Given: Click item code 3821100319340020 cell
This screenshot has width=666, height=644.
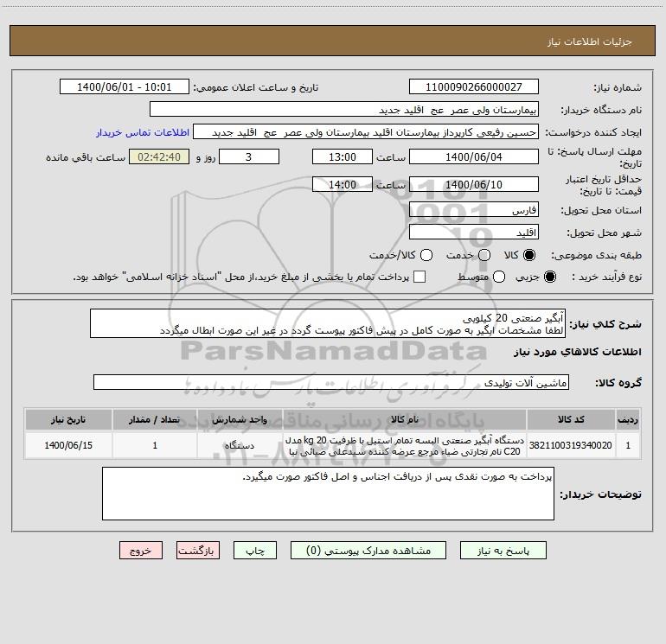Looking at the screenshot, I should (x=571, y=445).
